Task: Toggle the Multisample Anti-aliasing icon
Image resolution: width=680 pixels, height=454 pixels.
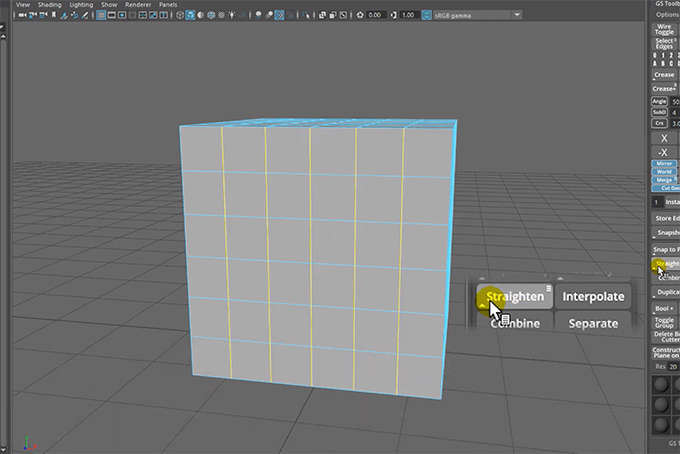Action: pos(279,15)
